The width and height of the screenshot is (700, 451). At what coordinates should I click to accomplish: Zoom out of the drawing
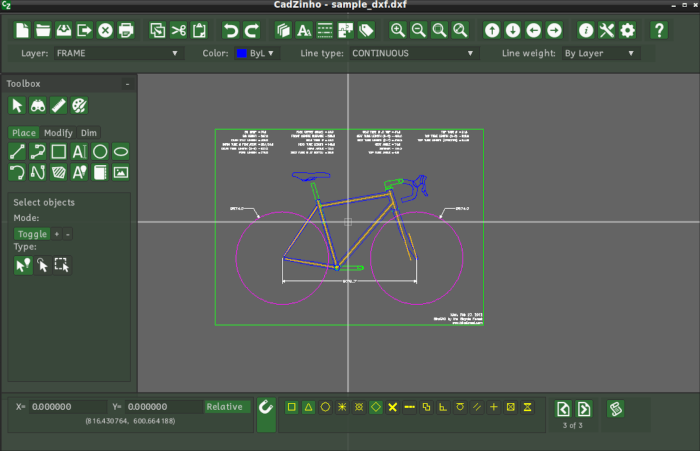click(418, 30)
